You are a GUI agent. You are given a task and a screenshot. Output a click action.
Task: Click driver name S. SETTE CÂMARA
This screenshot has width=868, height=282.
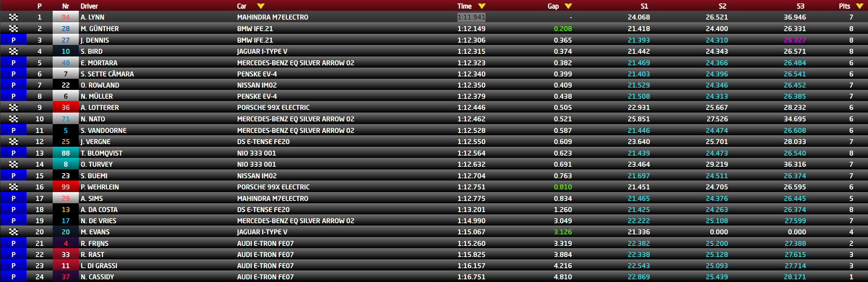[x=107, y=74]
